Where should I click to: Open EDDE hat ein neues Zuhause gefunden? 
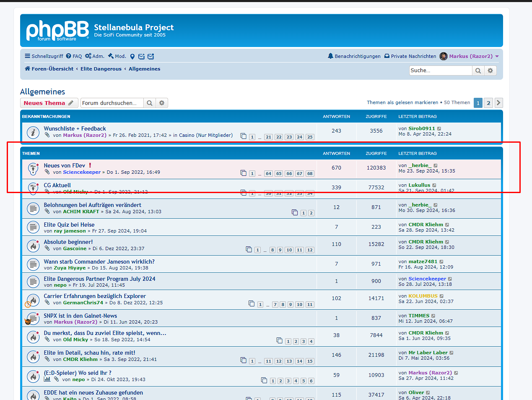point(93,392)
